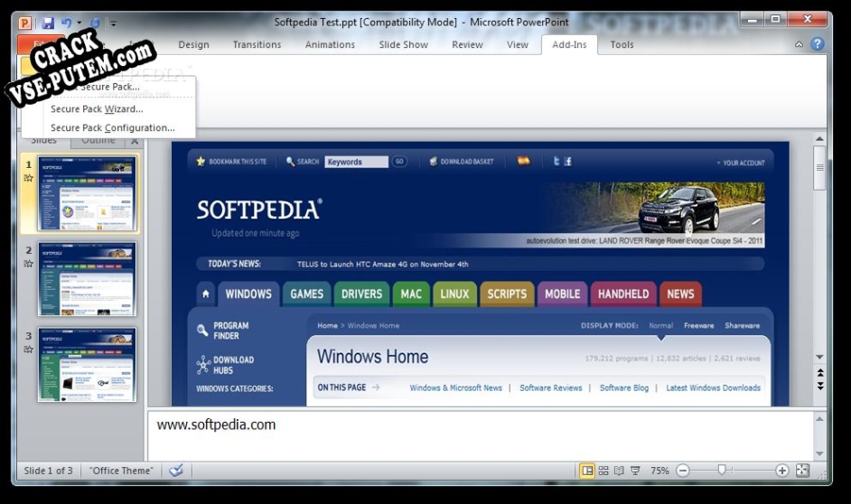Click the slide editor scrollbar up arrow
Screen dimensions: 851x504
[819, 139]
